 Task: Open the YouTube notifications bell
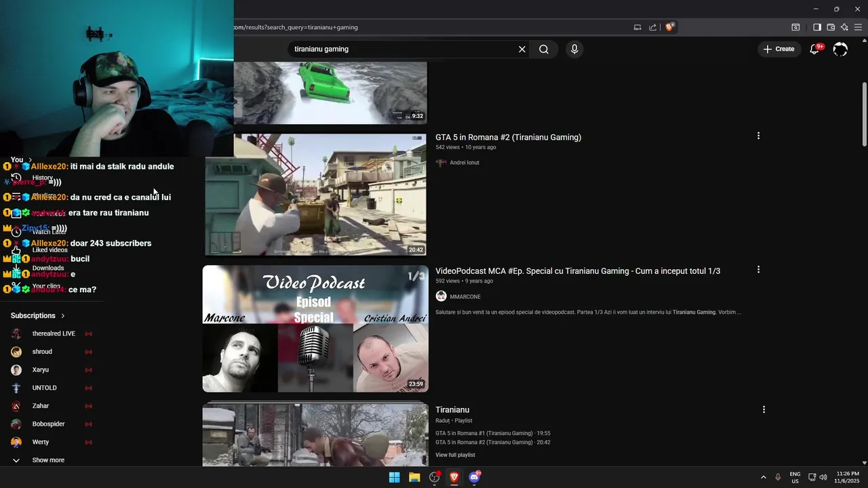pos(815,49)
